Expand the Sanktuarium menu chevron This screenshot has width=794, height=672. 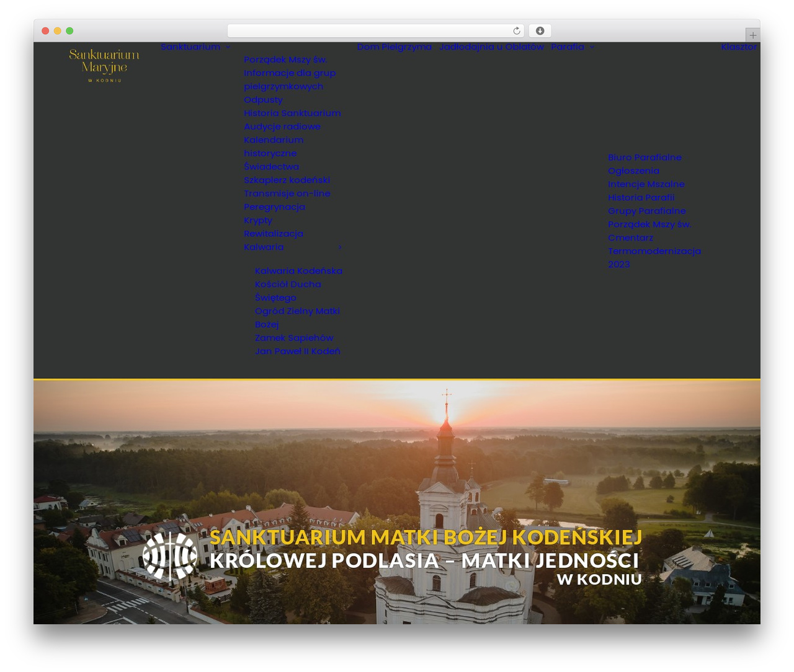click(x=228, y=47)
